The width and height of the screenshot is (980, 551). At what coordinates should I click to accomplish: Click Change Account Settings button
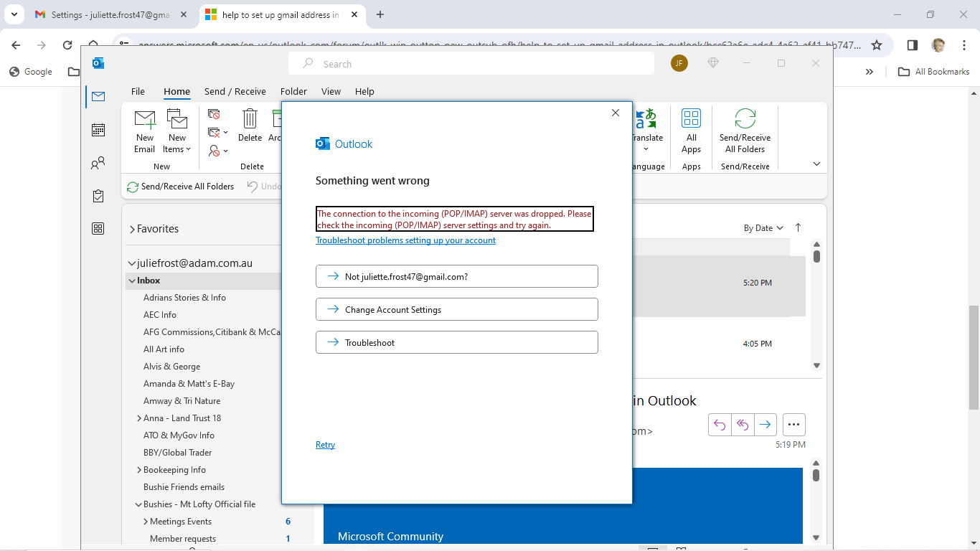456,309
